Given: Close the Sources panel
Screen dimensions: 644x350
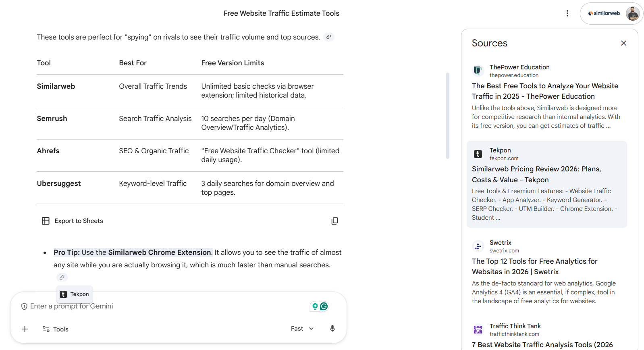Looking at the screenshot, I should tap(623, 43).
